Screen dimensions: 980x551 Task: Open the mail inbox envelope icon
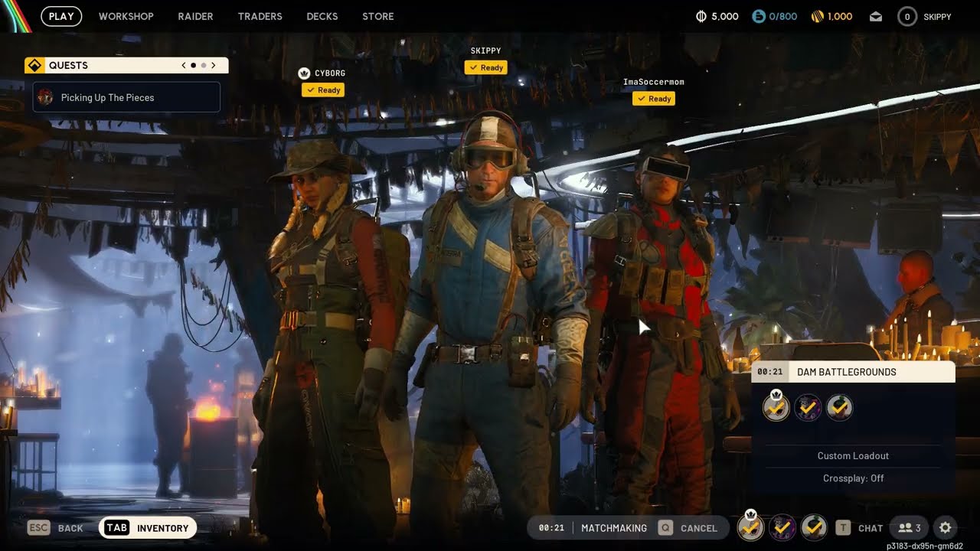coord(876,17)
